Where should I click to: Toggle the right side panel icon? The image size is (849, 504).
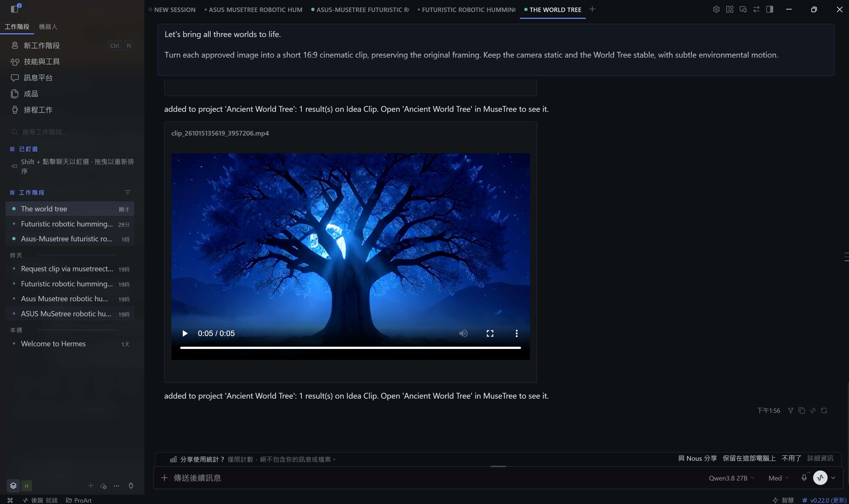tap(770, 10)
